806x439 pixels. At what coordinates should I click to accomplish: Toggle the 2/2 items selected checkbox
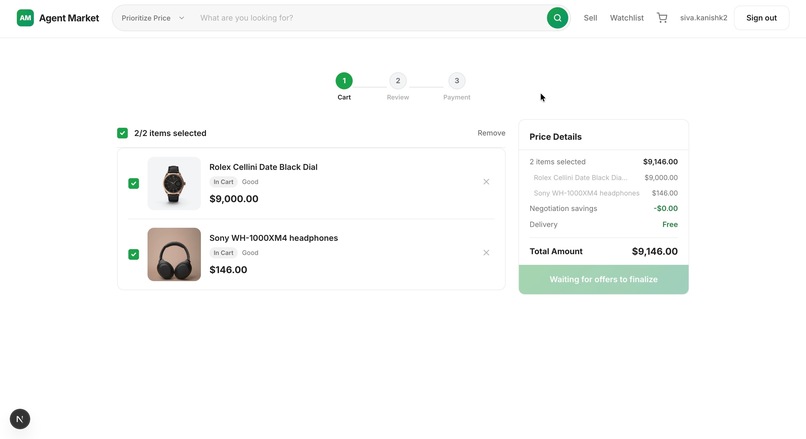coord(122,133)
